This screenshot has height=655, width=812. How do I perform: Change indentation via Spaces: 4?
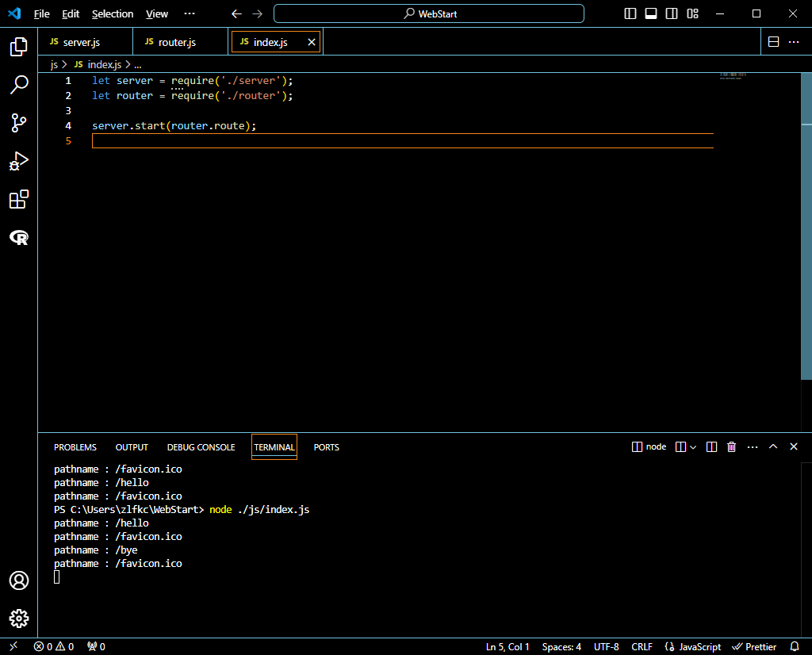tap(561, 647)
